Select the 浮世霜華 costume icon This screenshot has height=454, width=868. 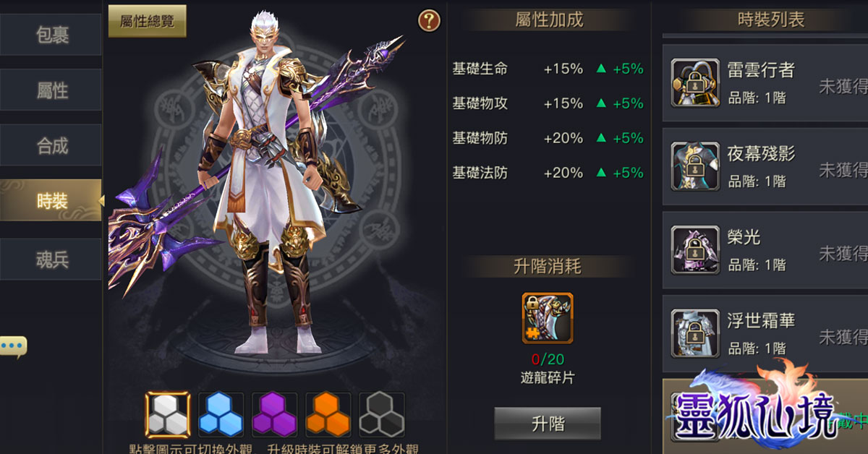coord(695,333)
